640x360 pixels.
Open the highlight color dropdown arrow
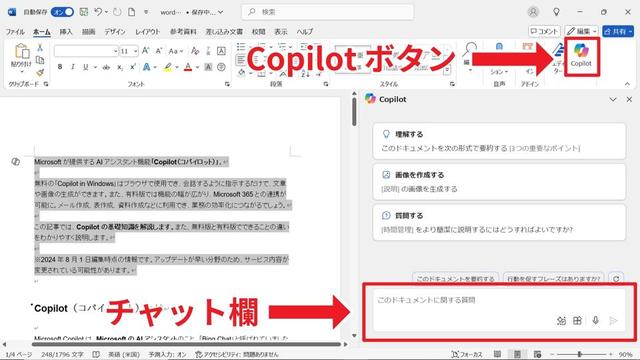tap(177, 67)
